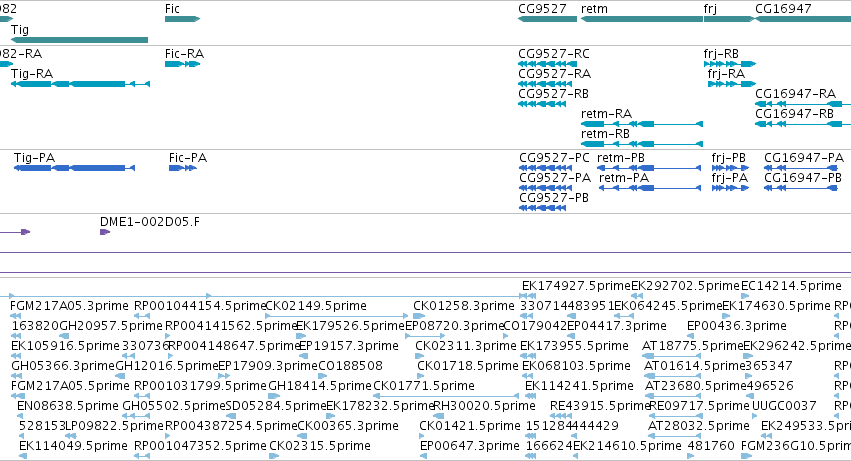Click the CK01421.5prime EST label
Screen dimensions: 851x461
pyautogui.click(x=469, y=426)
